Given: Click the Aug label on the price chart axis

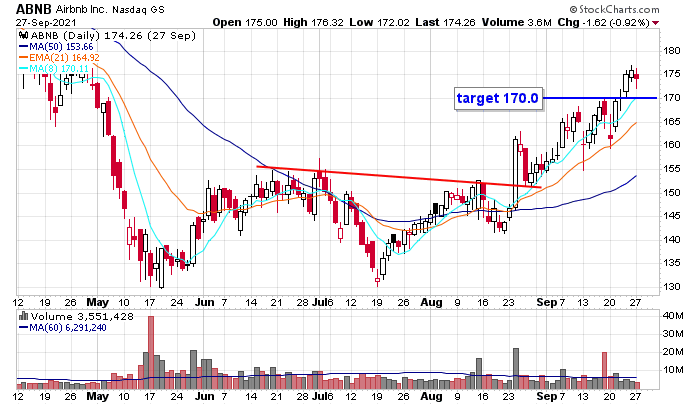Looking at the screenshot, I should [x=431, y=302].
